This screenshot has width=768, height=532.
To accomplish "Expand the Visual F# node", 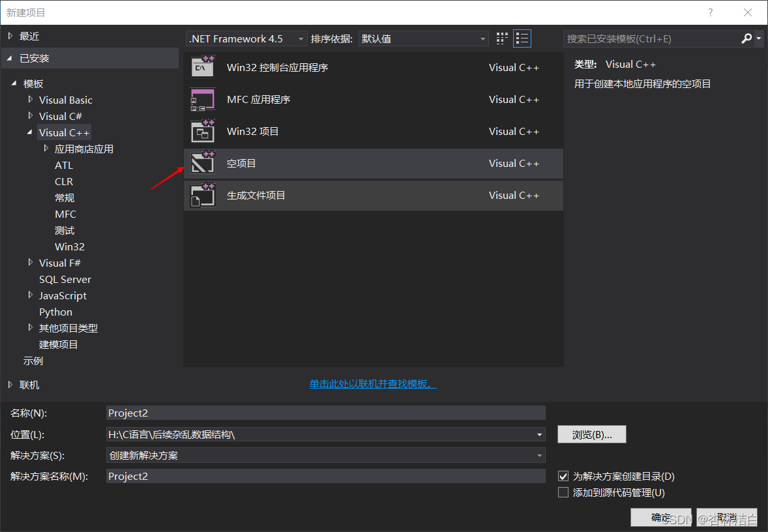I will click(x=31, y=263).
